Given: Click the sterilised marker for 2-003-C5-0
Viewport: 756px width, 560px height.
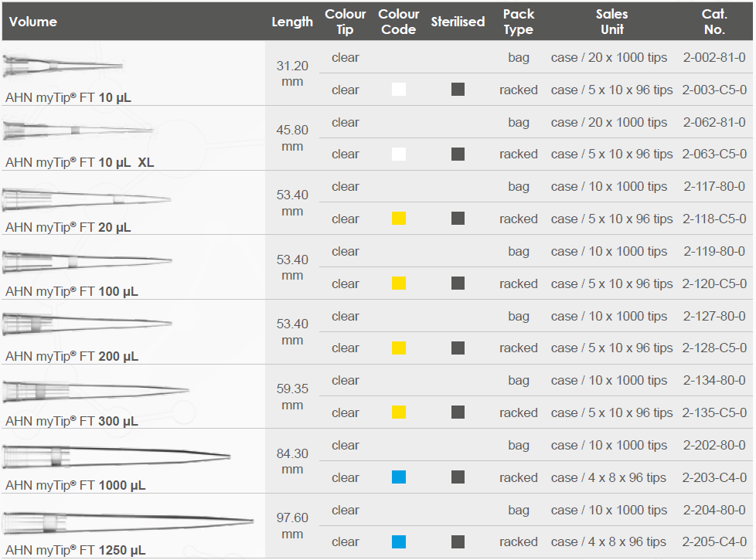Looking at the screenshot, I should [x=458, y=89].
